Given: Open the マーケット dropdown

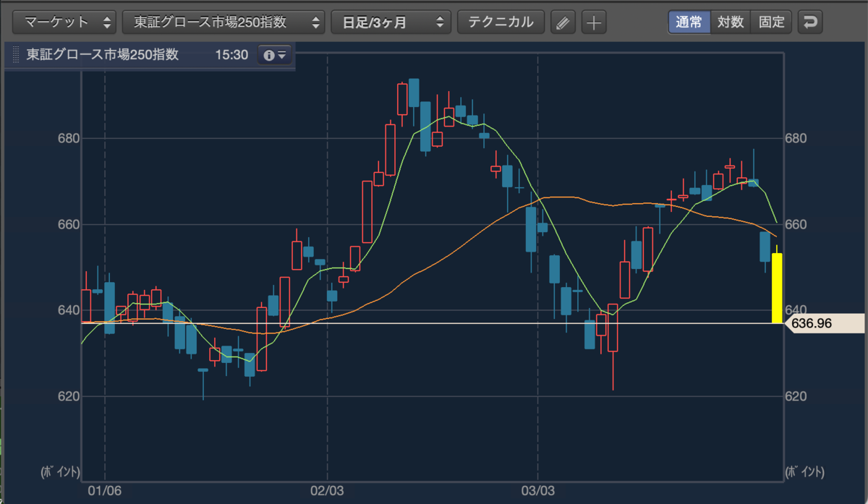Looking at the screenshot, I should 64,22.
